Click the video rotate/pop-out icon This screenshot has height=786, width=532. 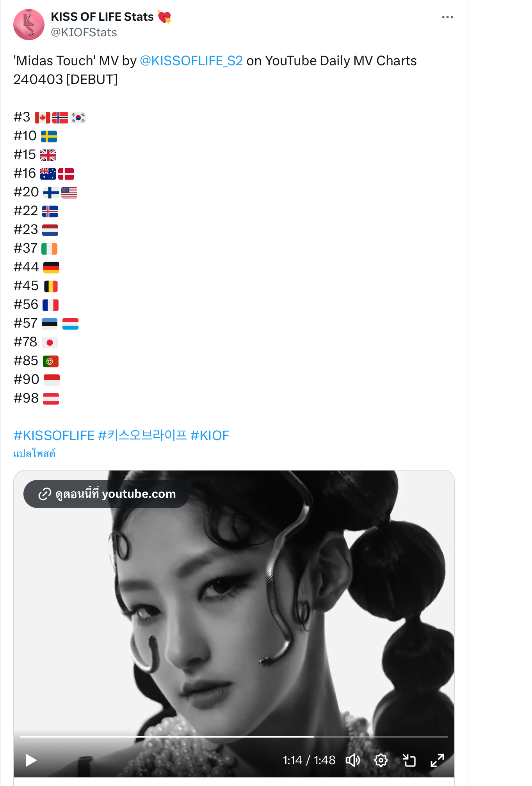(x=409, y=760)
